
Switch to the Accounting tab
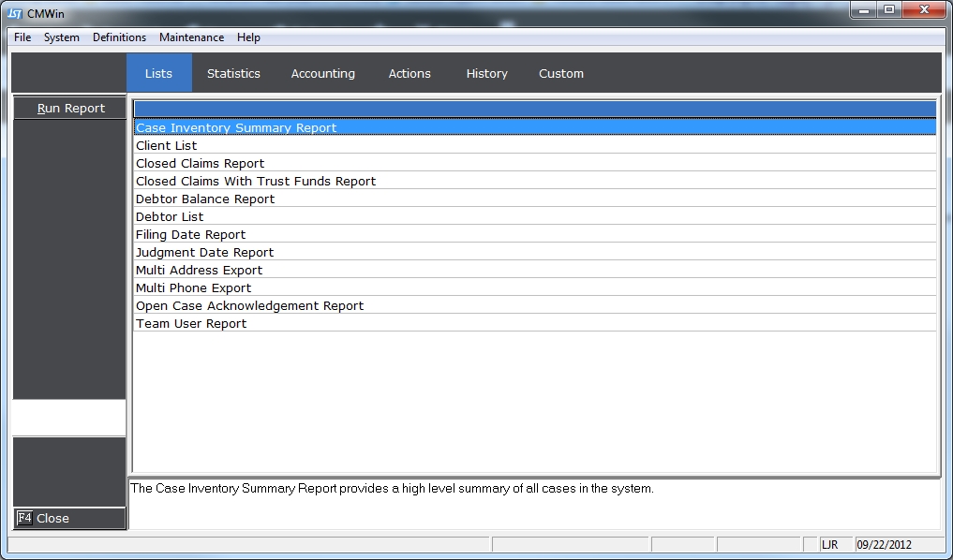322,73
